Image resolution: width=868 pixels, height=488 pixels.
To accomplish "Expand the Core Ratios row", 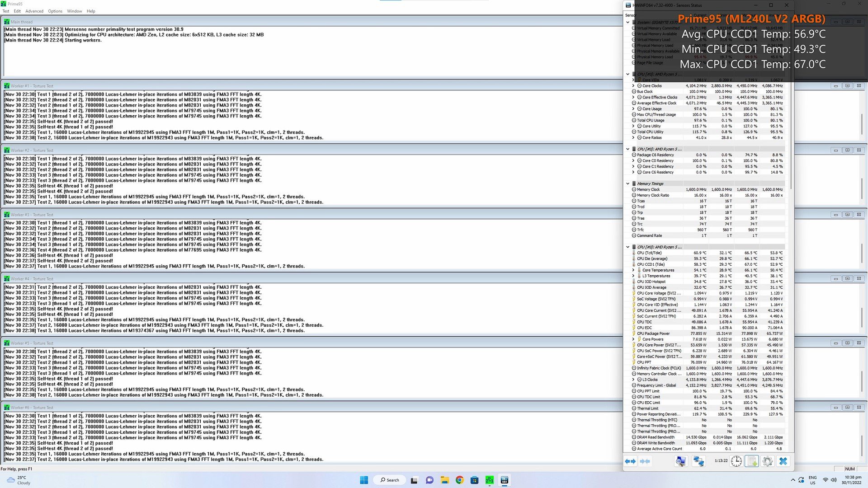I will pos(633,138).
